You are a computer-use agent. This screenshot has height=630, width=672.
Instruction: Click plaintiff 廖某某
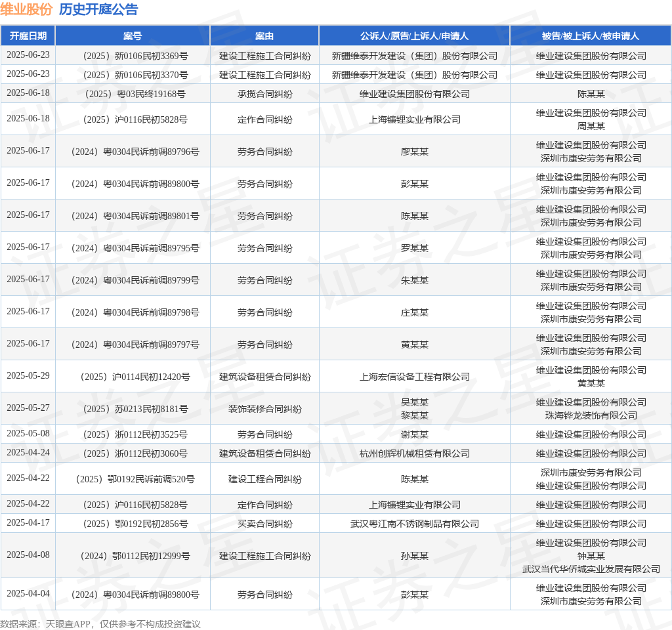point(415,152)
